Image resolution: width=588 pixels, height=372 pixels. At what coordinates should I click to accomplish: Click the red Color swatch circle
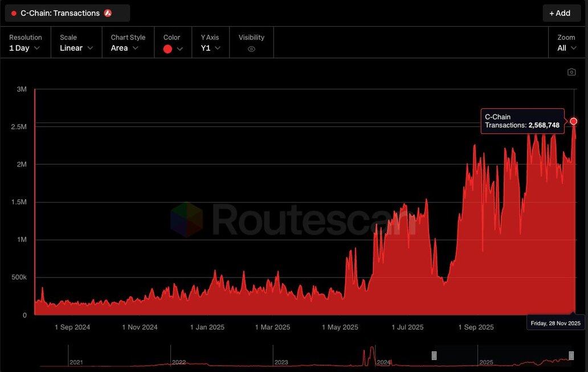pyautogui.click(x=168, y=49)
